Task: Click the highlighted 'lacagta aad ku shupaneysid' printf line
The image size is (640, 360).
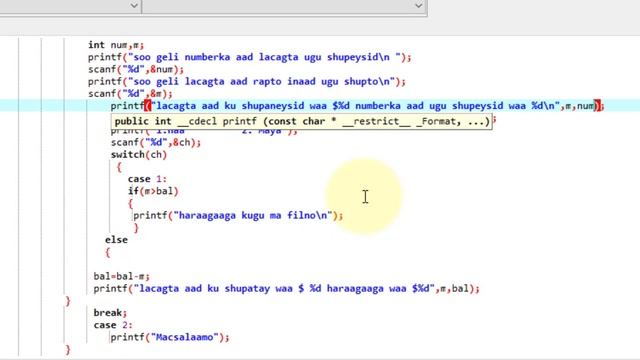Action: [357, 106]
